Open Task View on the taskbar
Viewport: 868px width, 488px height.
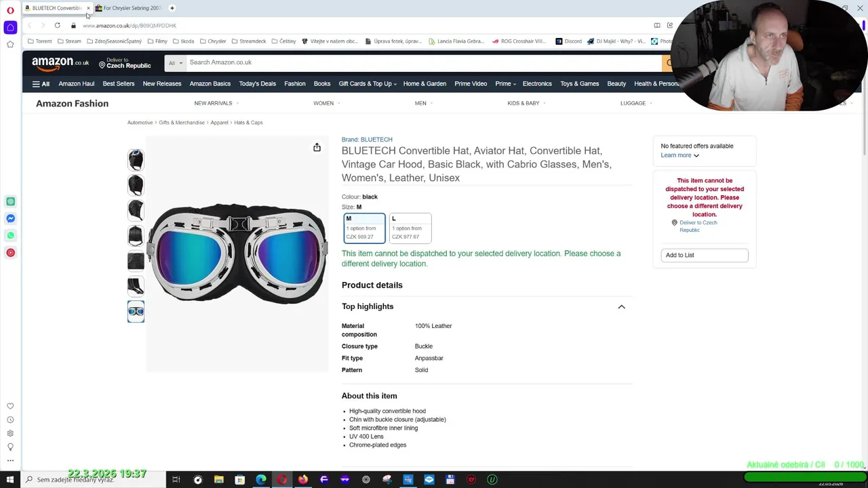176,479
